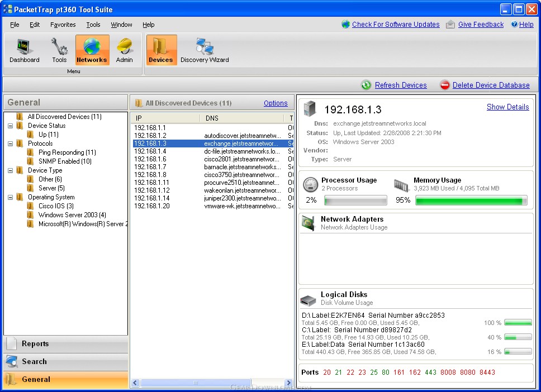541x392 pixels.
Task: Click the Processor Usage gauge icon
Action: (x=311, y=184)
